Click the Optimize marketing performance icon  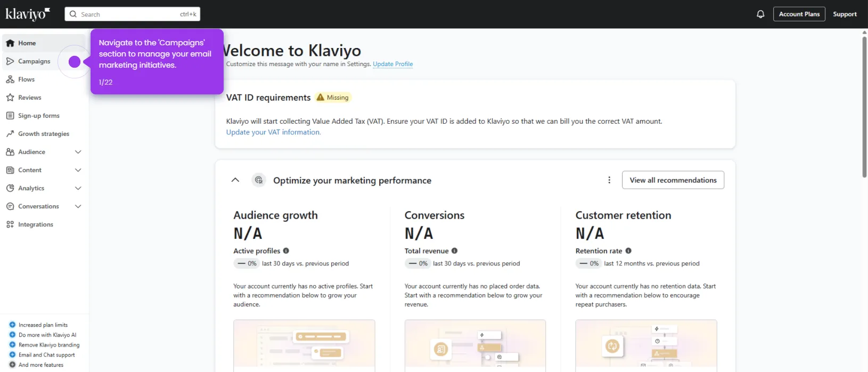pos(259,180)
